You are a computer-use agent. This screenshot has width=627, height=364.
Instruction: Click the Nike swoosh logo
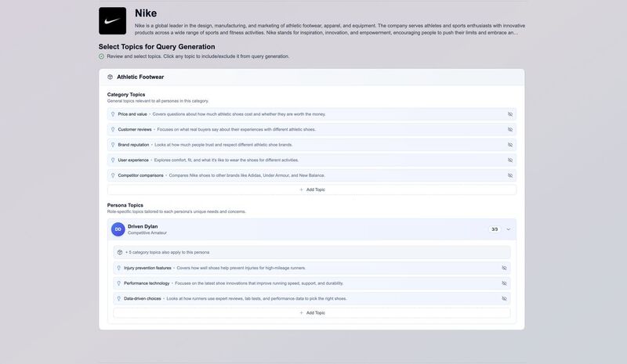point(112,21)
